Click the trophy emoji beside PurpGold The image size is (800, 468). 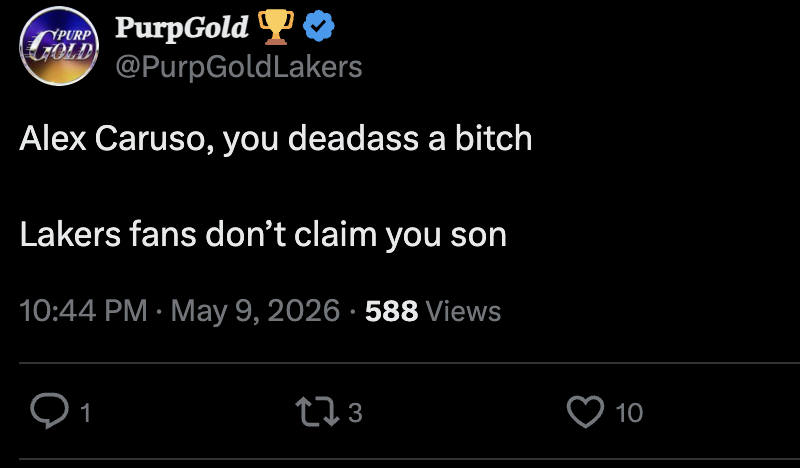(276, 27)
